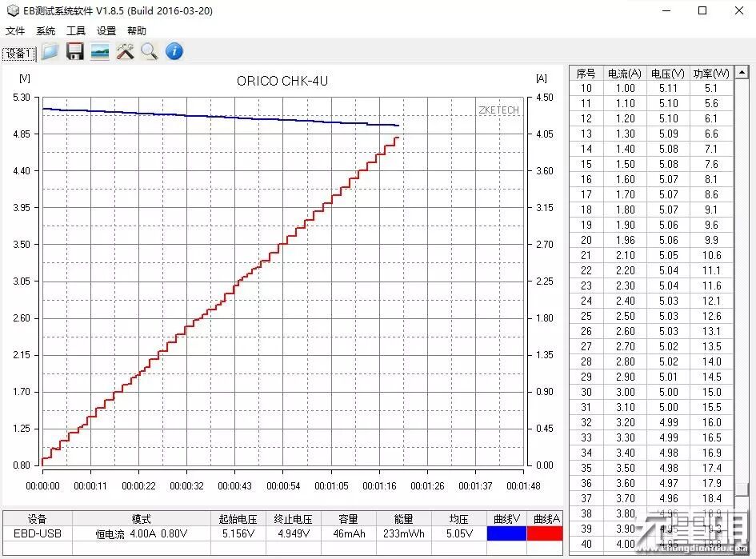Click the 4.85 voltage axis label
Screen dimensions: 756x559
[22, 134]
